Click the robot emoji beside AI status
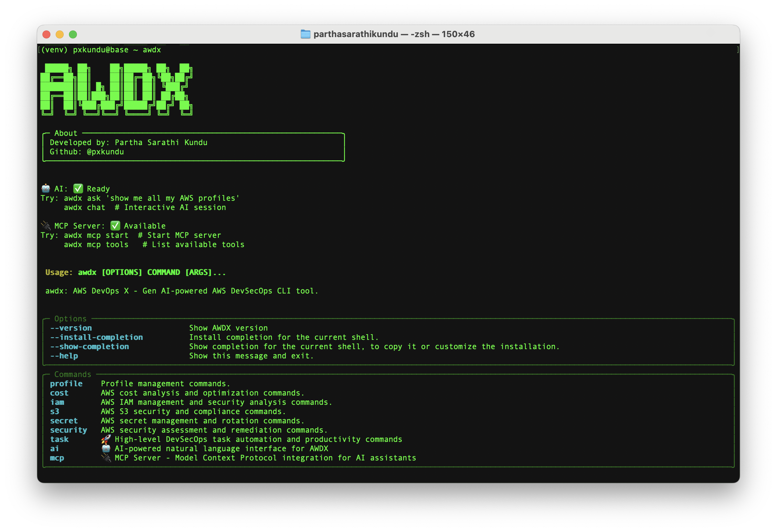This screenshot has height=532, width=777. (x=45, y=188)
